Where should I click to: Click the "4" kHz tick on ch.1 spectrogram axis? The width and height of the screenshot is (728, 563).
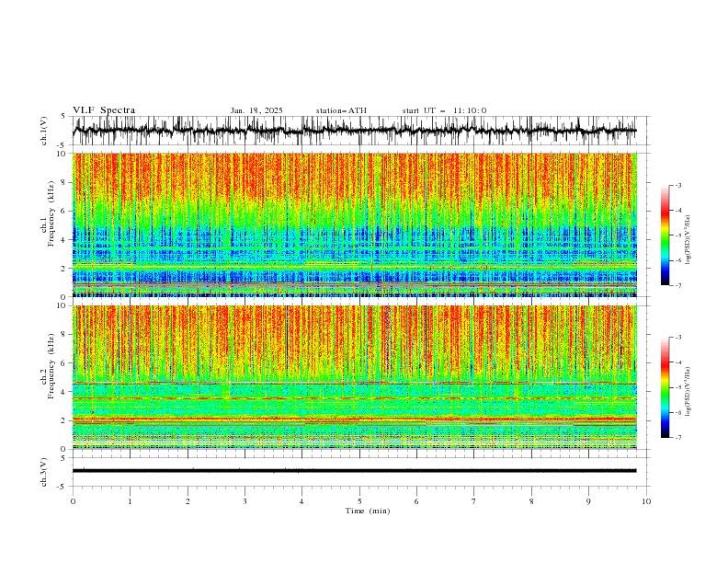tap(64, 240)
